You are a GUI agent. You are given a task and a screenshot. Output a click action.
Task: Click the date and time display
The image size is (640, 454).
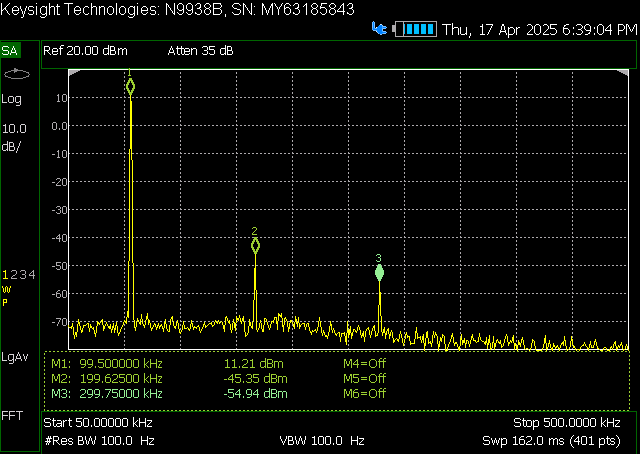(540, 30)
